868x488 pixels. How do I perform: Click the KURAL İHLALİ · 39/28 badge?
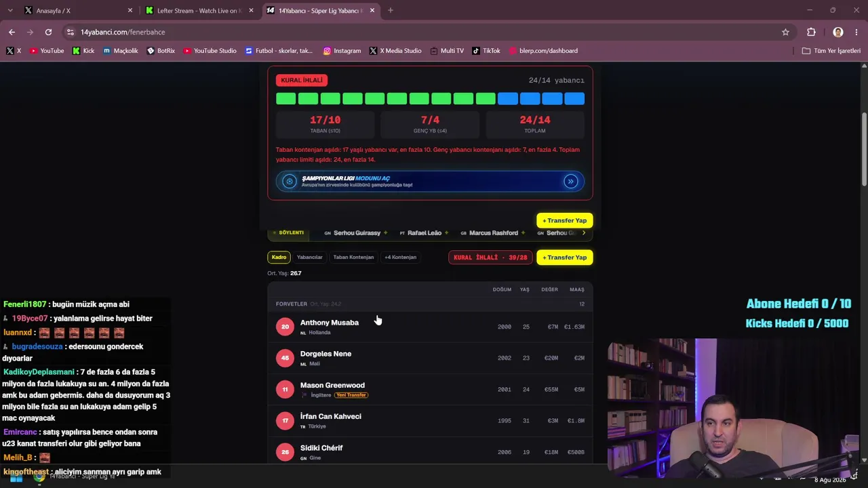490,258
